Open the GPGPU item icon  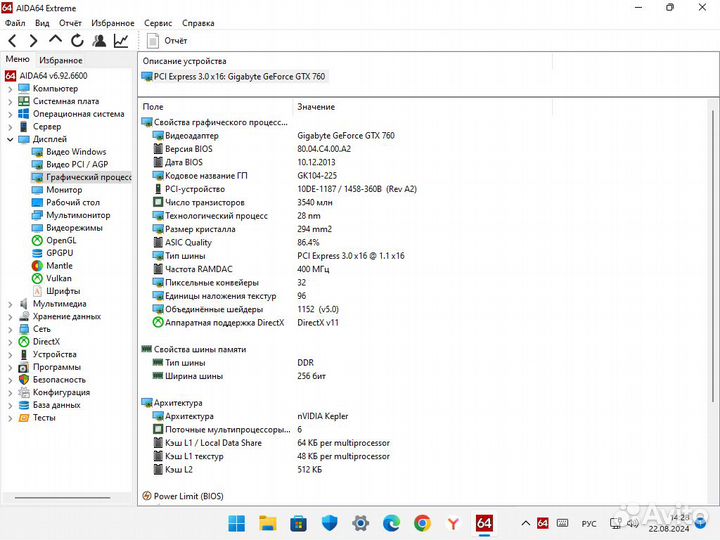[x=37, y=253]
